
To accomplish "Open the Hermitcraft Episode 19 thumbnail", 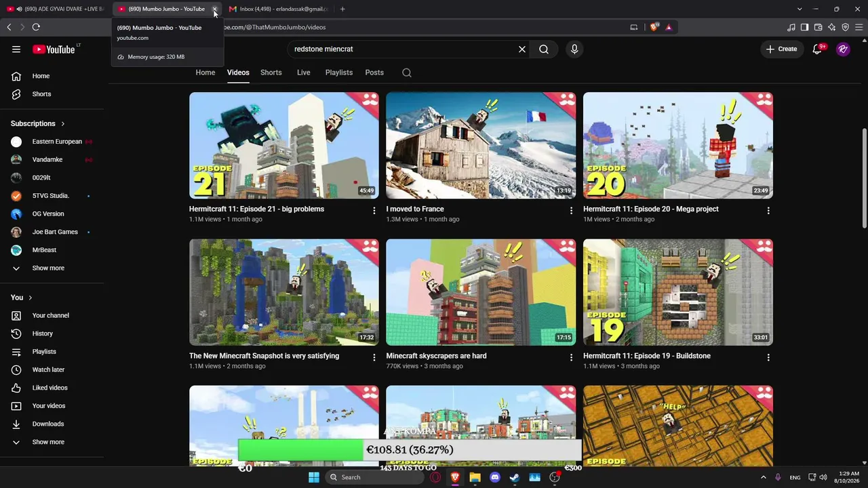I will point(678,292).
